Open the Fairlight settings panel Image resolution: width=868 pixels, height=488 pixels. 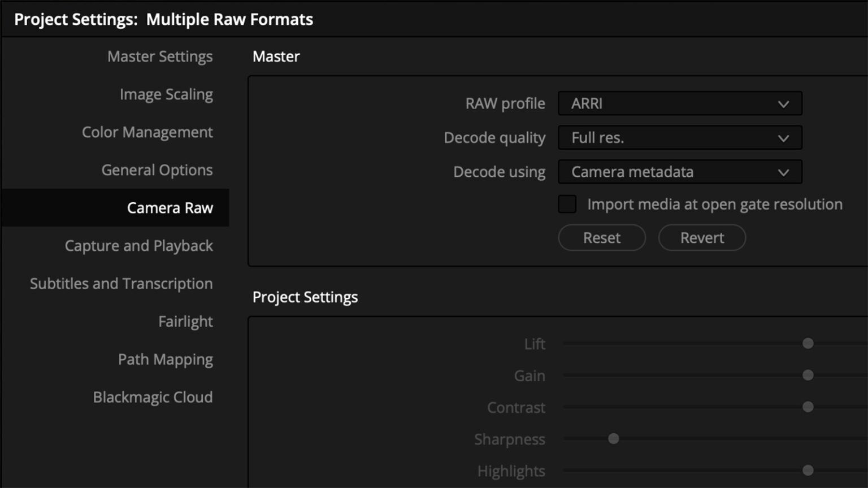point(185,321)
